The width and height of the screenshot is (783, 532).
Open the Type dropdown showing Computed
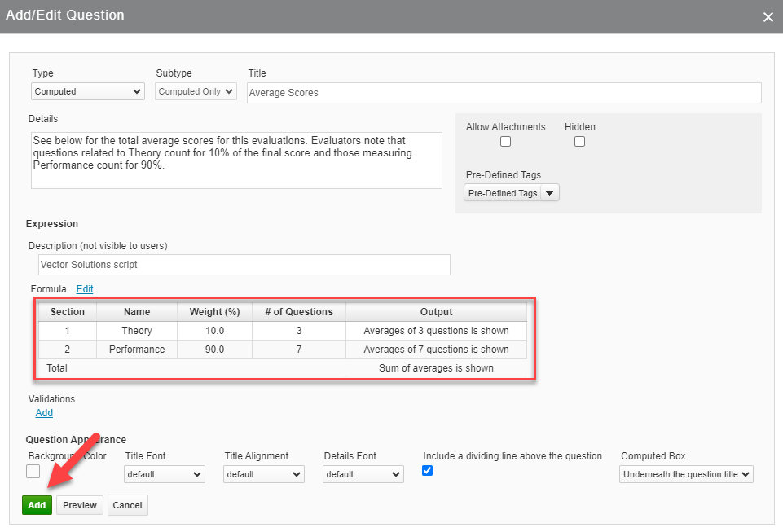click(86, 91)
